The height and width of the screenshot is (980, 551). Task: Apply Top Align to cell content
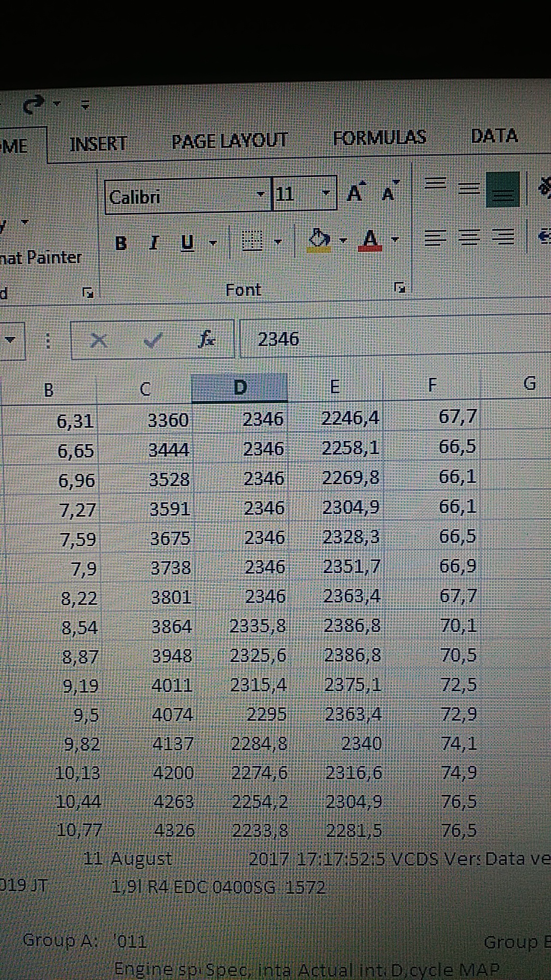(x=435, y=185)
